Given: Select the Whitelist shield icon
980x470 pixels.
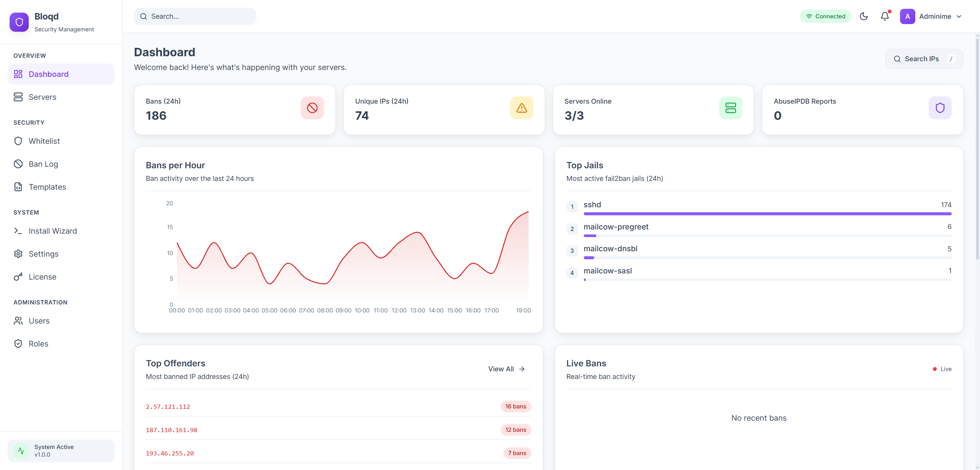Looking at the screenshot, I should tap(18, 141).
